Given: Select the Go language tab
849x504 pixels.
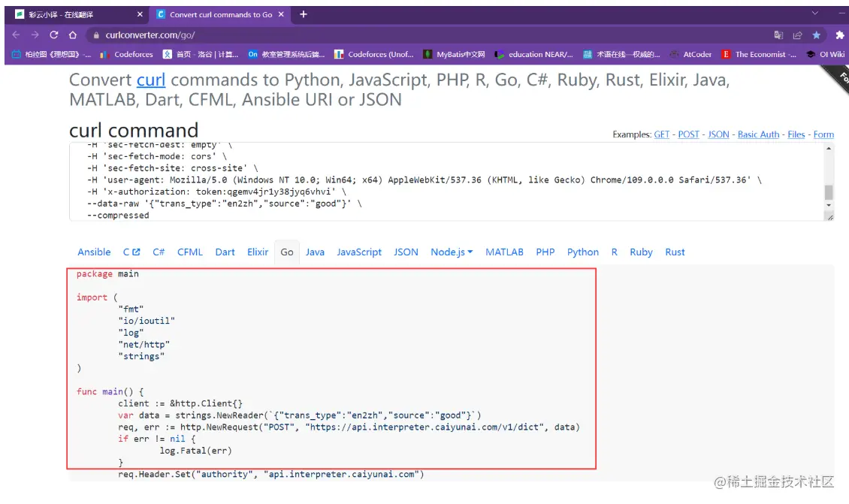Looking at the screenshot, I should click(x=287, y=252).
